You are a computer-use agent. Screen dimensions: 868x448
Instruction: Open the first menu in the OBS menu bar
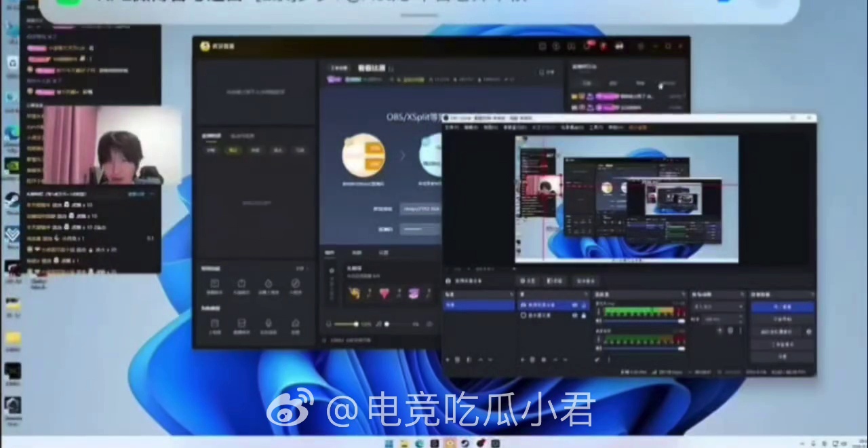point(452,128)
